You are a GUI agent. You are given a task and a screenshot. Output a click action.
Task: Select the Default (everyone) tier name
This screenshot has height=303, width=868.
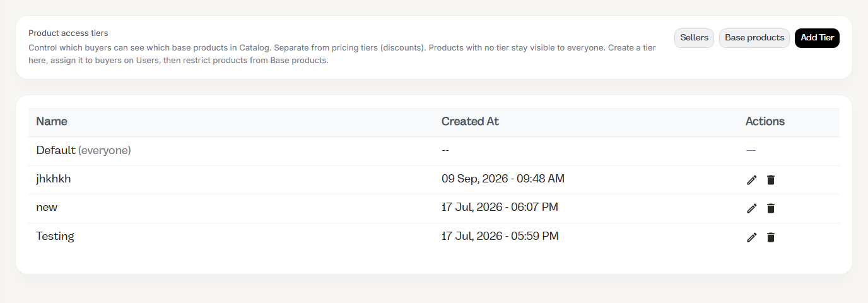[83, 150]
